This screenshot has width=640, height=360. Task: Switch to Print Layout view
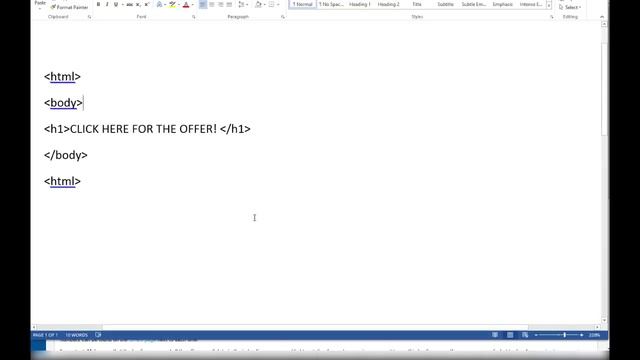[510, 335]
